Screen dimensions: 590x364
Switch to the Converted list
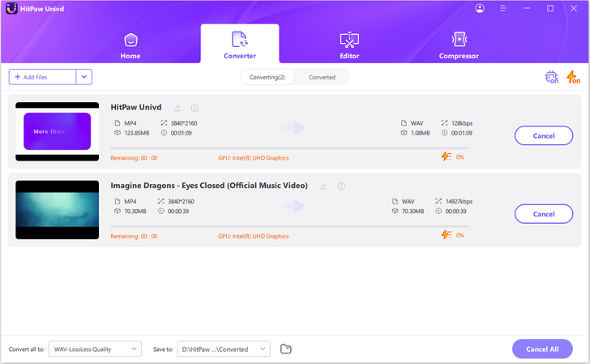click(322, 77)
